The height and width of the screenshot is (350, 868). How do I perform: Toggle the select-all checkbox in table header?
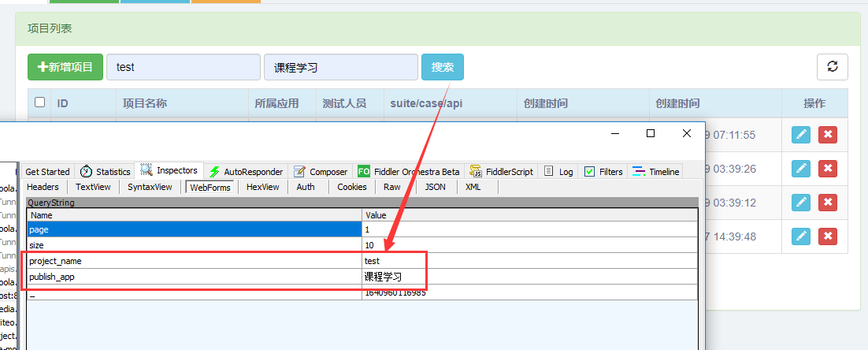click(x=40, y=102)
